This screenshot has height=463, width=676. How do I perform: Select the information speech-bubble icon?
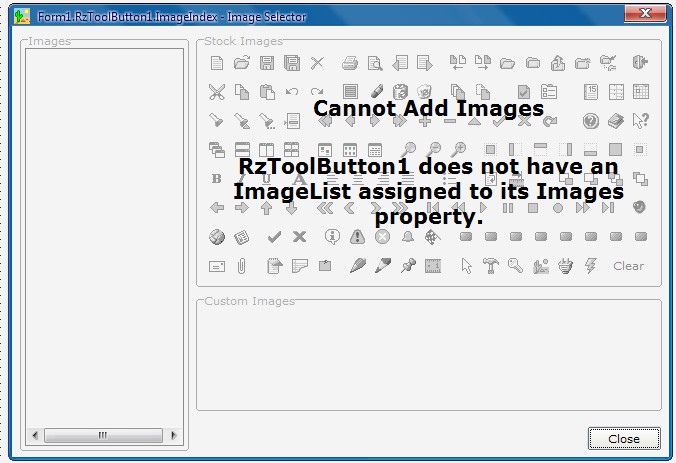pos(332,237)
